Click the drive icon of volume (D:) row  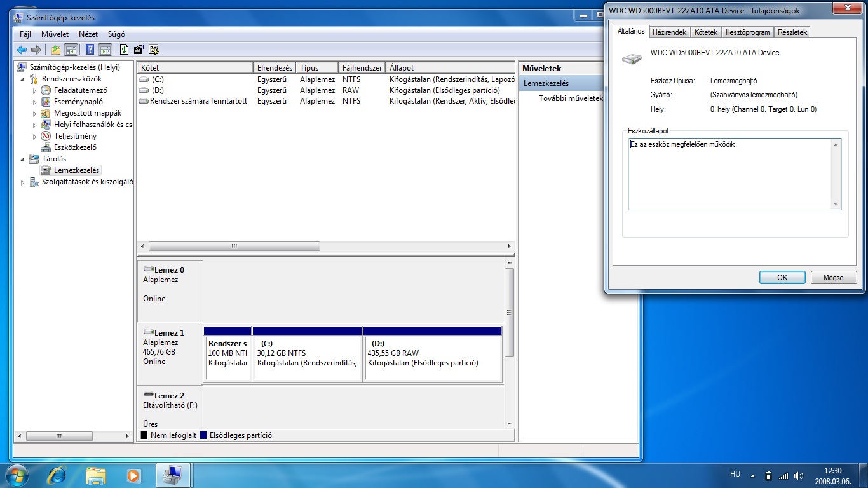tap(144, 90)
